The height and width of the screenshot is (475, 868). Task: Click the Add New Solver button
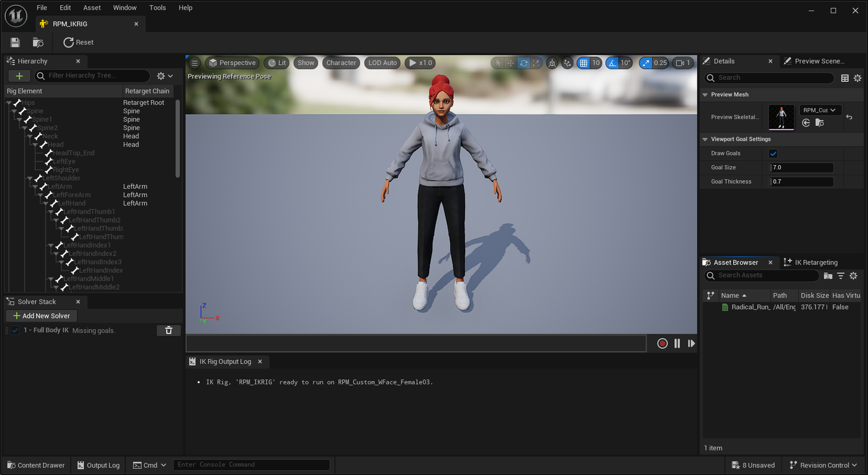pos(41,315)
